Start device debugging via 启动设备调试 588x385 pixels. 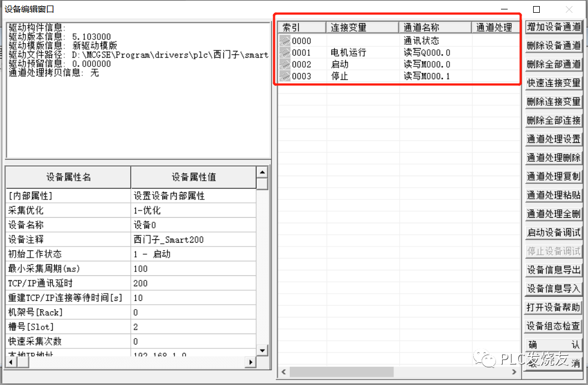pos(554,233)
